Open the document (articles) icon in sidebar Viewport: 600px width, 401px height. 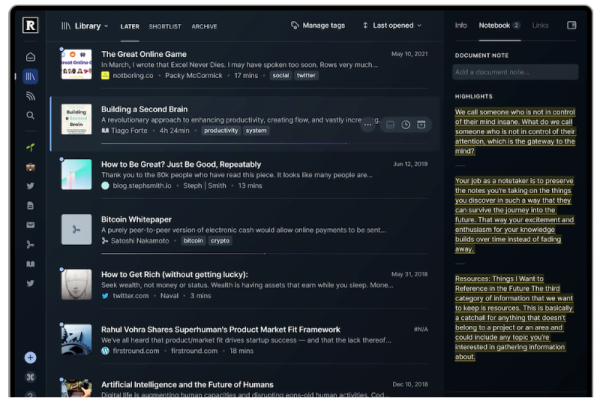click(31, 205)
